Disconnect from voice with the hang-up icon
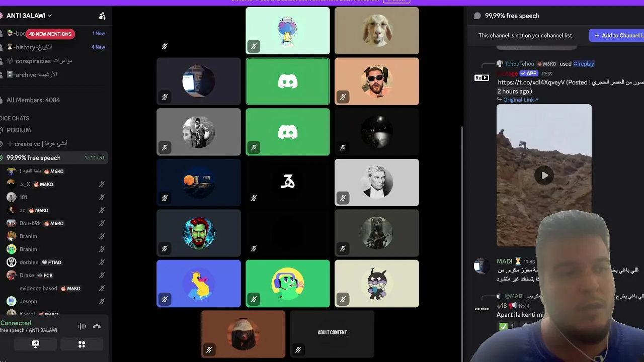Image resolution: width=644 pixels, height=362 pixels. click(x=97, y=327)
